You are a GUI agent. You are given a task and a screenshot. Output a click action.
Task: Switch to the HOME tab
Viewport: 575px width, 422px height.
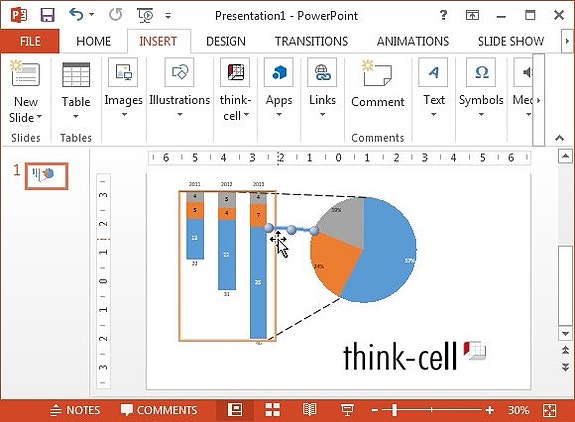94,41
